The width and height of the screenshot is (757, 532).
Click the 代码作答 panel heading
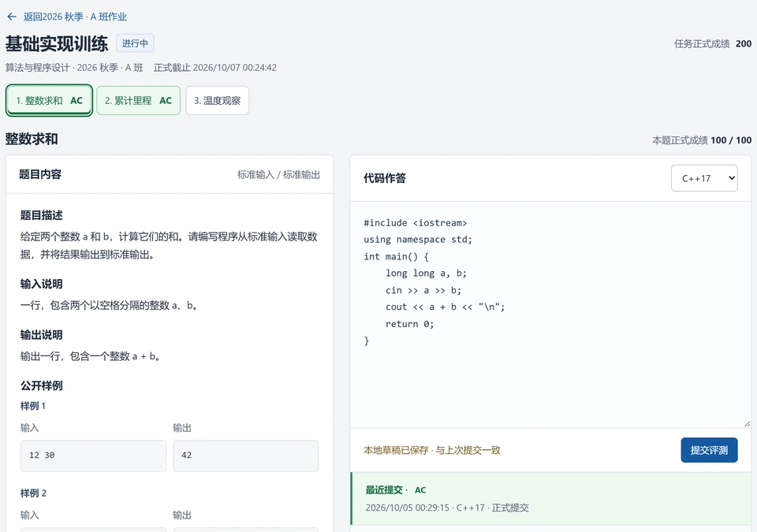[x=385, y=178]
